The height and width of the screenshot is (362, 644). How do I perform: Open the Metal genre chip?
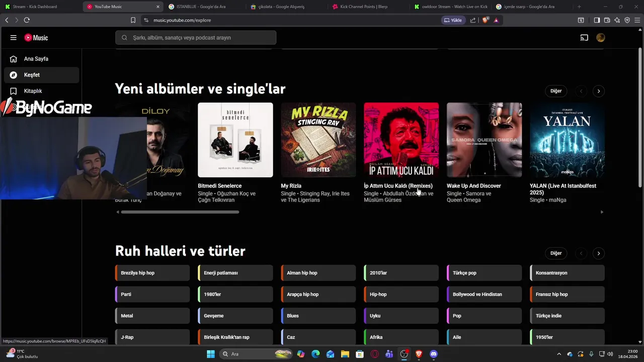pos(152,316)
